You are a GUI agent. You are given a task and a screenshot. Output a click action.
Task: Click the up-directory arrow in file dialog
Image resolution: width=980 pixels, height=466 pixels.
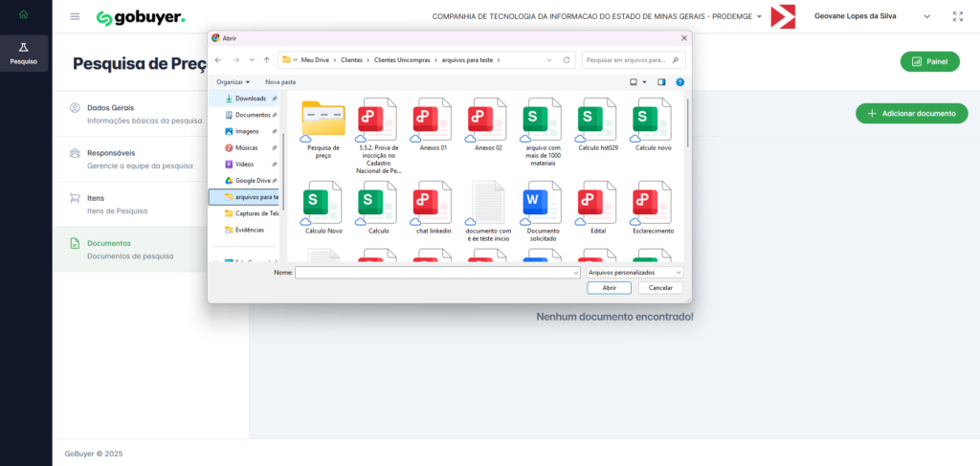click(x=266, y=59)
